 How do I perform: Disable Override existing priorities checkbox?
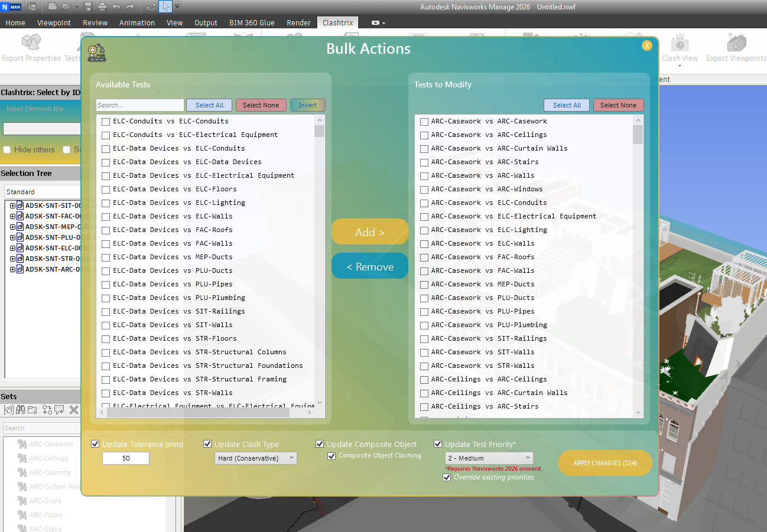pyautogui.click(x=447, y=477)
